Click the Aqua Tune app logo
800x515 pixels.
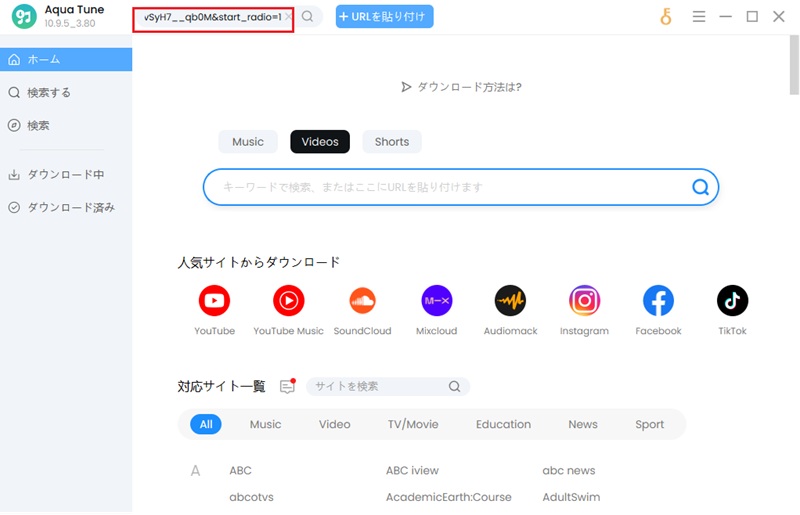coord(24,16)
